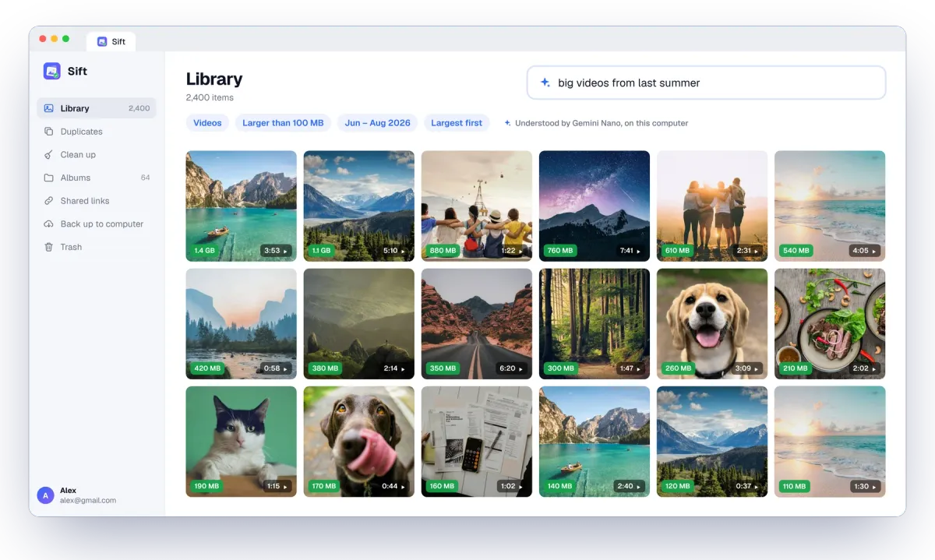
Task: Open the 110 MB beach video
Action: pos(830,442)
